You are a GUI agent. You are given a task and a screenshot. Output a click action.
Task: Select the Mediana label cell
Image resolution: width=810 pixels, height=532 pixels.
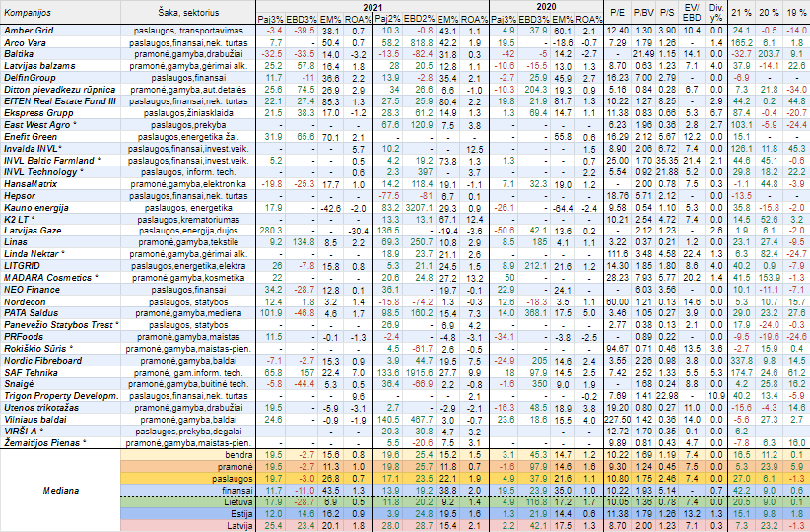tap(60, 491)
